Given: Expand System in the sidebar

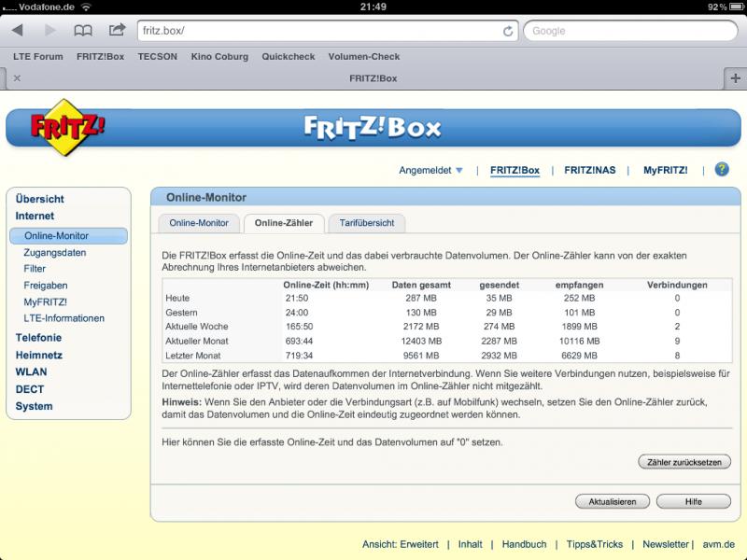Looking at the screenshot, I should coord(34,406).
